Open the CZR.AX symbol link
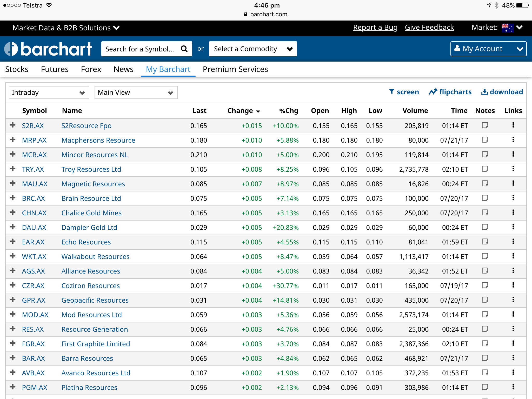The height and width of the screenshot is (399, 532). [33, 286]
